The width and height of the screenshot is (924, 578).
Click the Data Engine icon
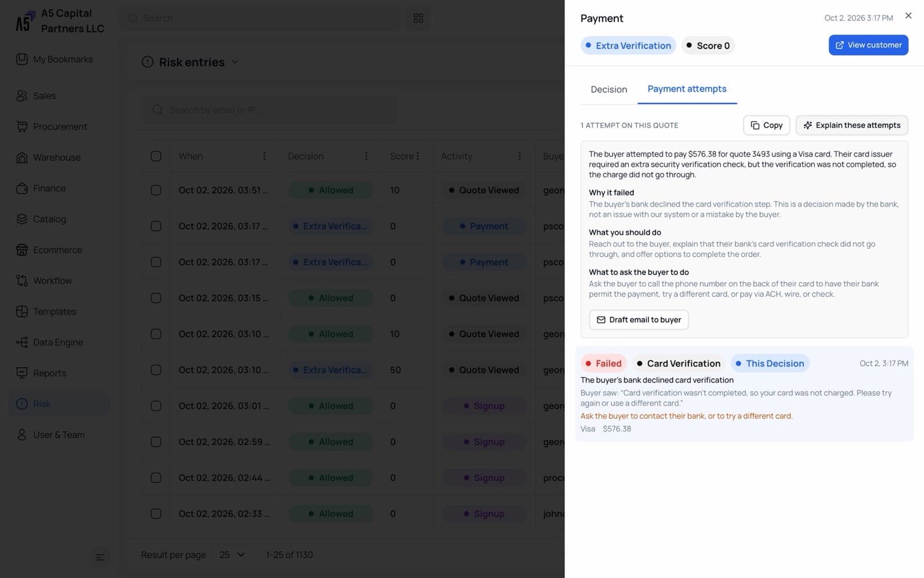point(22,342)
